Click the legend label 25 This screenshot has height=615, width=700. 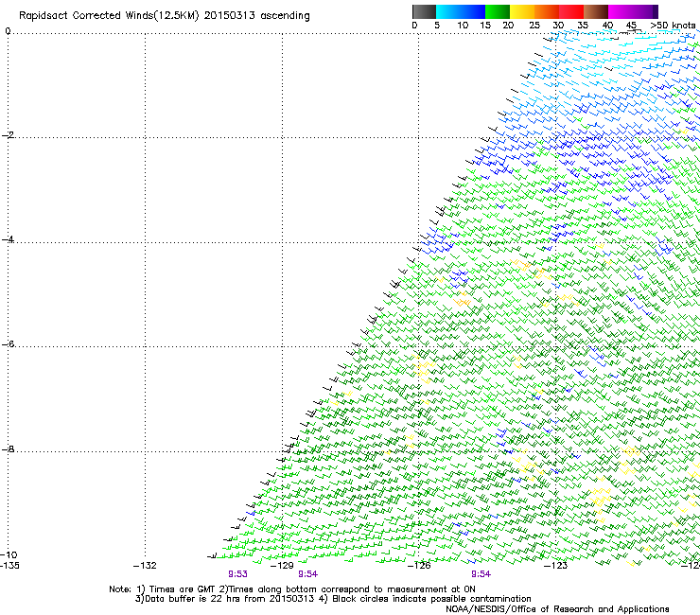click(x=534, y=26)
